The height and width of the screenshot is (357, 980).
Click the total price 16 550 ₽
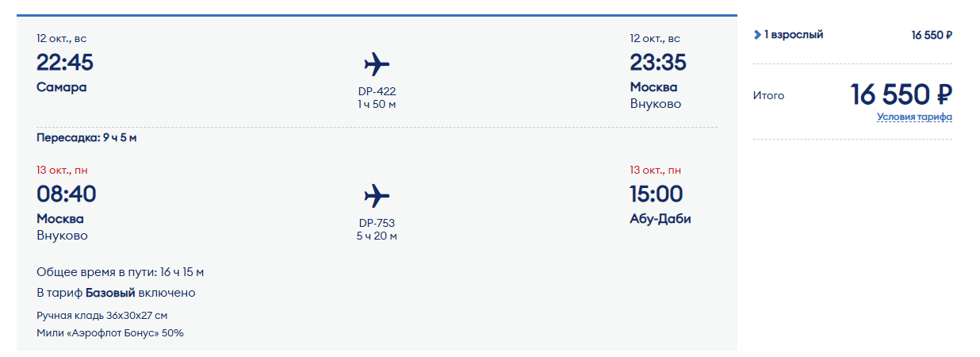click(902, 94)
